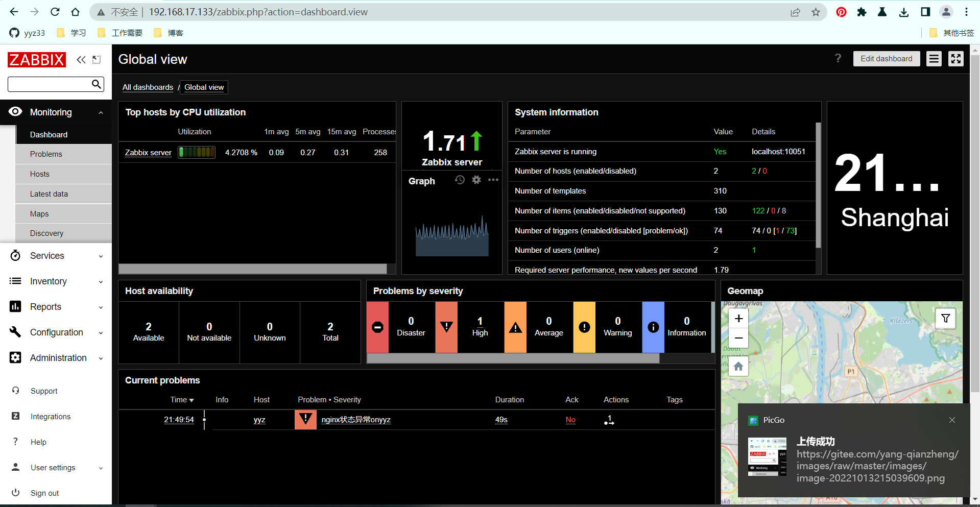Screen dimensions: 980x507
Task: Open the Support link
Action: [44, 391]
